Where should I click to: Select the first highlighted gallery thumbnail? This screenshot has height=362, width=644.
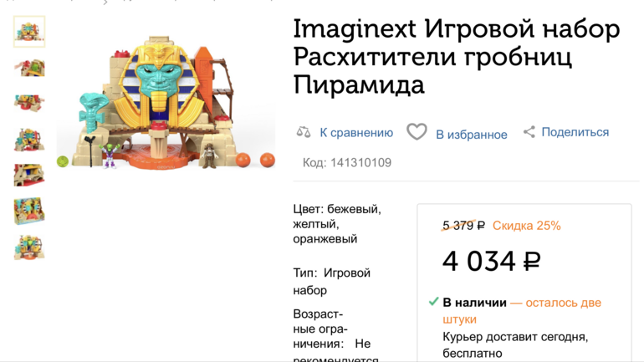pyautogui.click(x=29, y=32)
